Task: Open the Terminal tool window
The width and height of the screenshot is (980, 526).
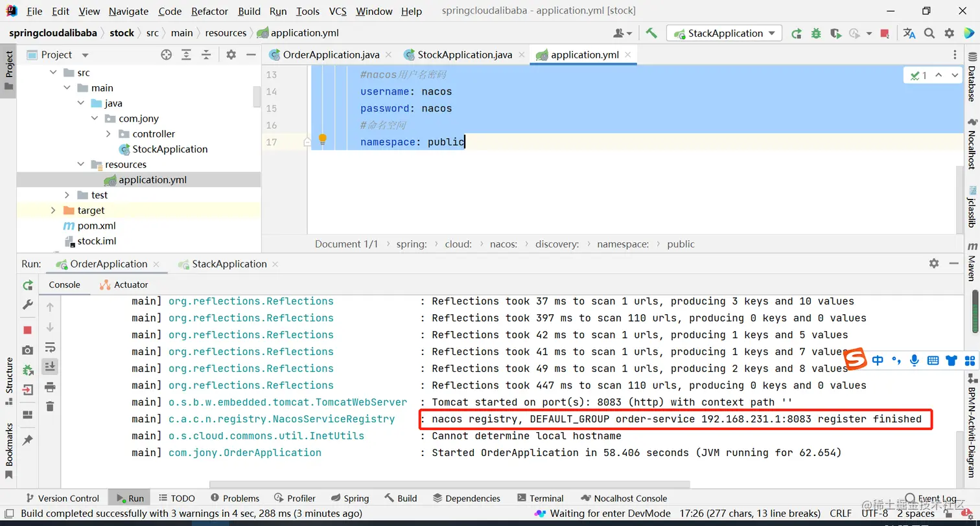Action: pyautogui.click(x=541, y=498)
